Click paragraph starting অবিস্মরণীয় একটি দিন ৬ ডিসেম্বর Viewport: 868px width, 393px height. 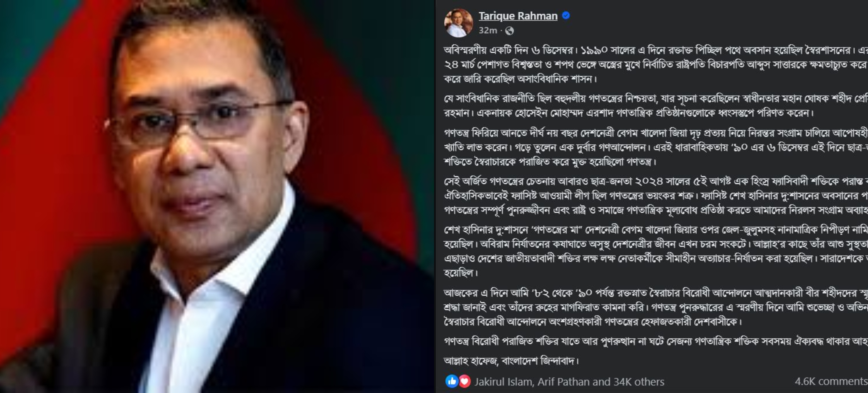(x=656, y=64)
